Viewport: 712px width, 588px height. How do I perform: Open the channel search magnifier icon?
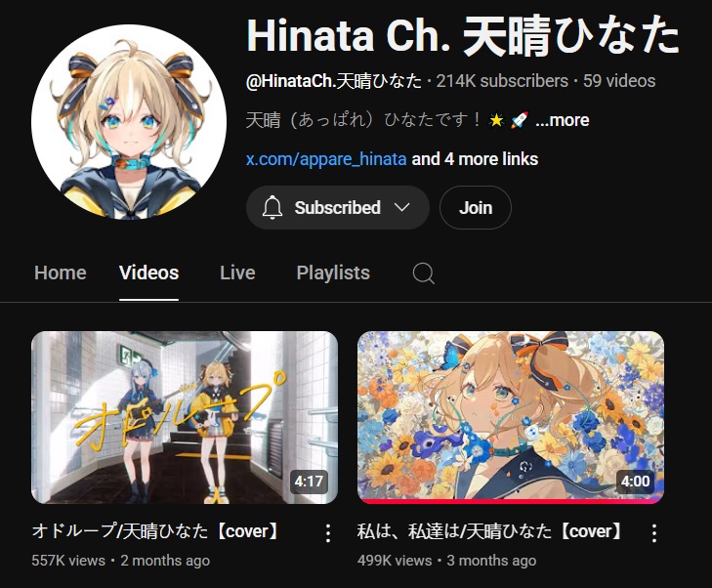point(423,273)
